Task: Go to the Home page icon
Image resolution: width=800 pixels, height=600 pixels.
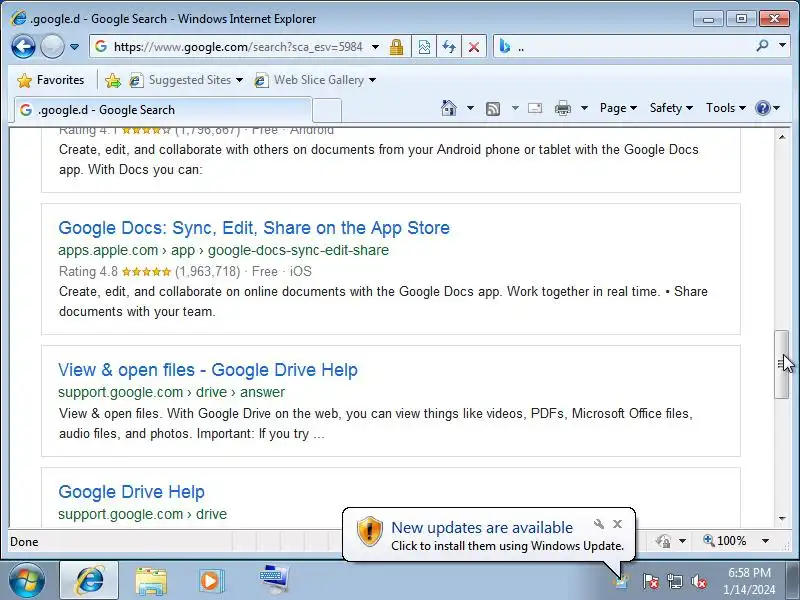Action: [449, 108]
